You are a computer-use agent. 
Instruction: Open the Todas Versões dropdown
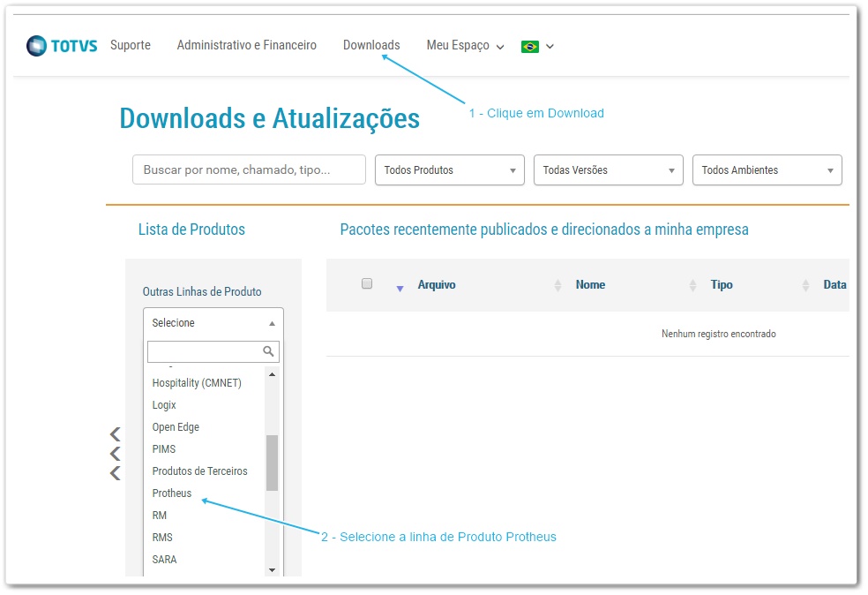click(609, 170)
